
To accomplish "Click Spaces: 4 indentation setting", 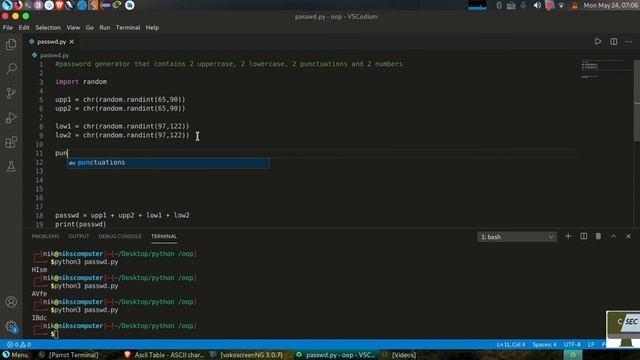I will pos(544,344).
